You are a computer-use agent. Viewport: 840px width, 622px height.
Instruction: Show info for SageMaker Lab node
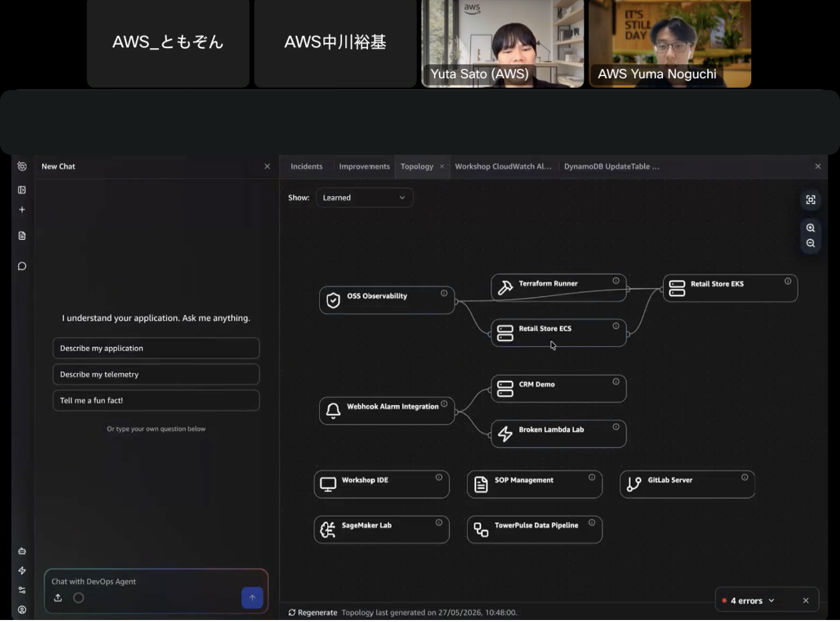coord(439,523)
